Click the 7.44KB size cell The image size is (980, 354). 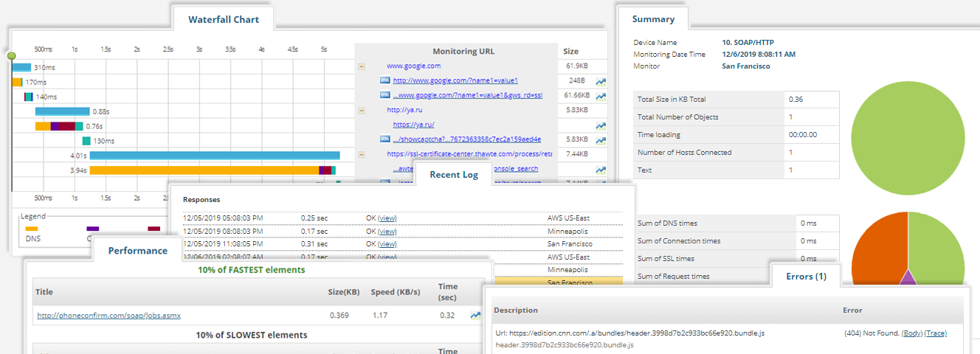tap(576, 155)
